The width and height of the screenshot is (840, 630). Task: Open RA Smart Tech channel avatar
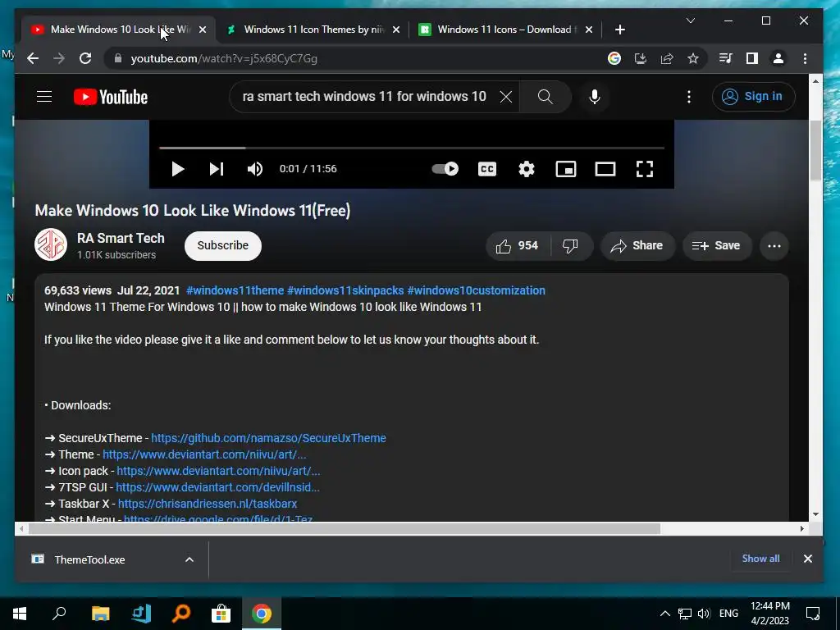pyautogui.click(x=51, y=244)
